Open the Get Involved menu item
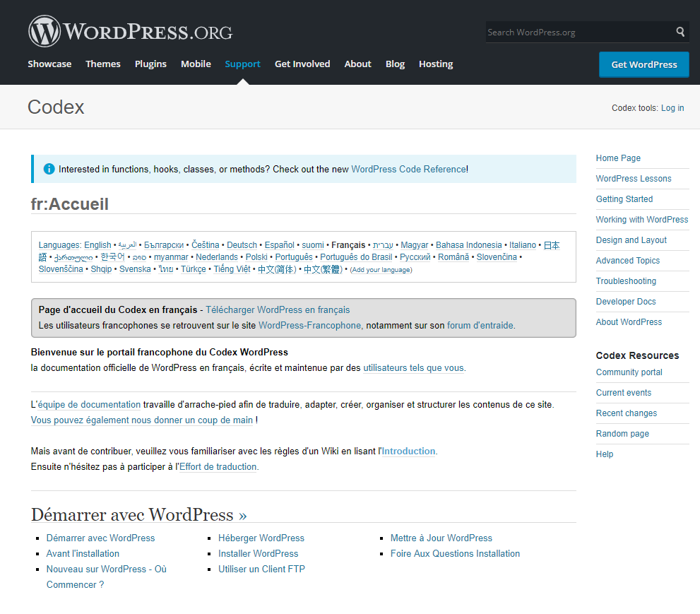Viewport: 700px width, 614px height. point(302,64)
